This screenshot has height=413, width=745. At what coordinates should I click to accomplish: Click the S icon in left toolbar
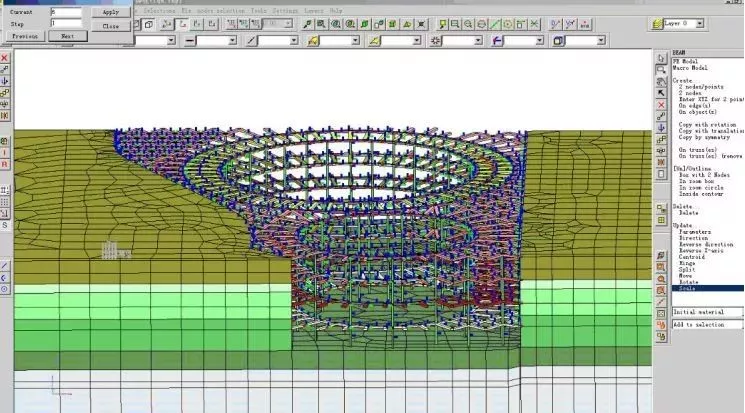tap(5, 226)
